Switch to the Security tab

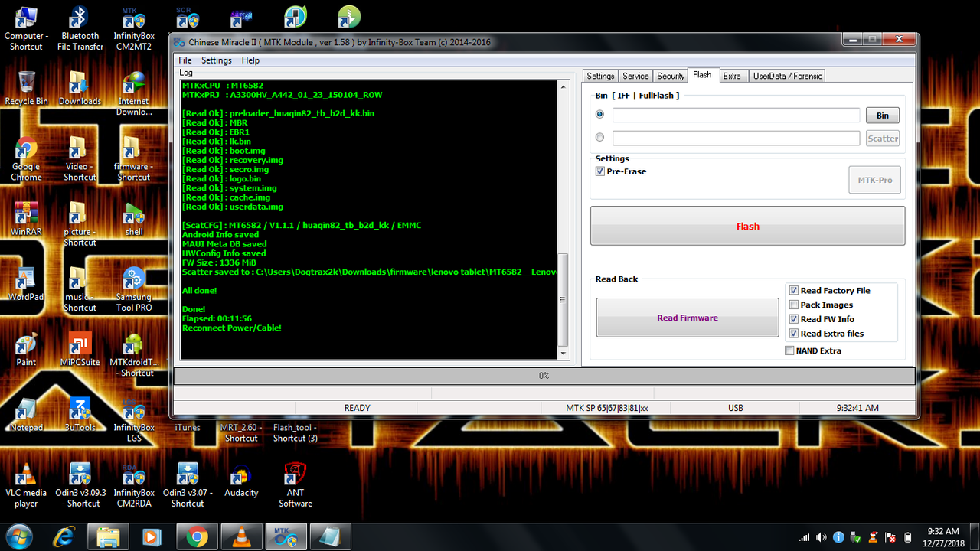pyautogui.click(x=670, y=76)
